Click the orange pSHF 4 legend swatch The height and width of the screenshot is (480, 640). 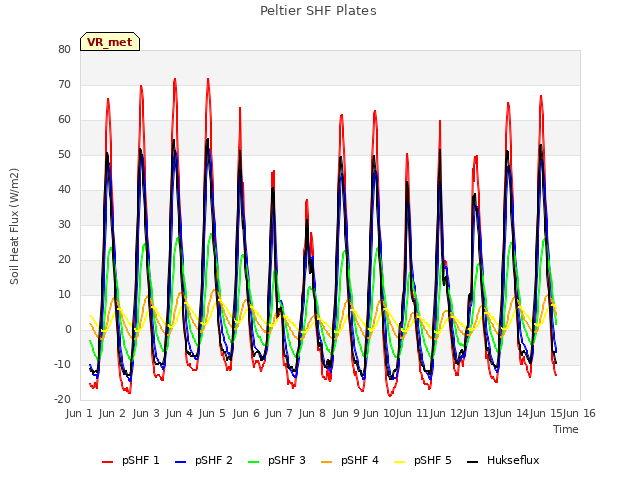(327, 462)
